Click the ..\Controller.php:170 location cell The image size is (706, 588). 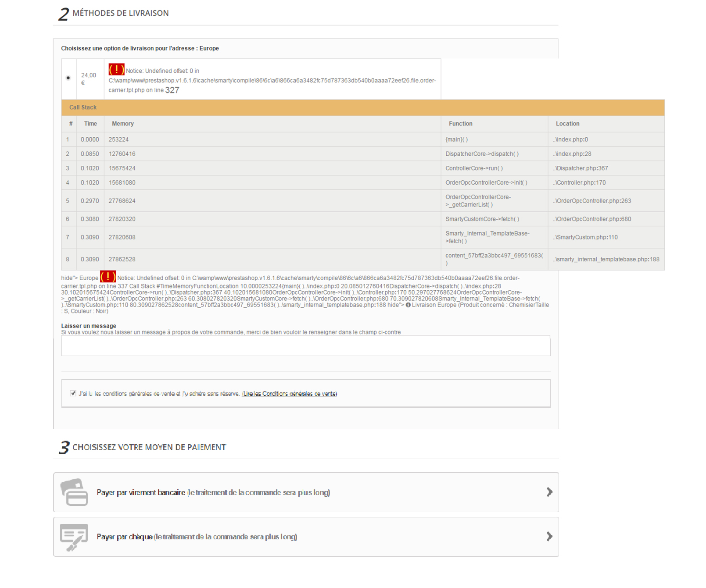(x=606, y=183)
